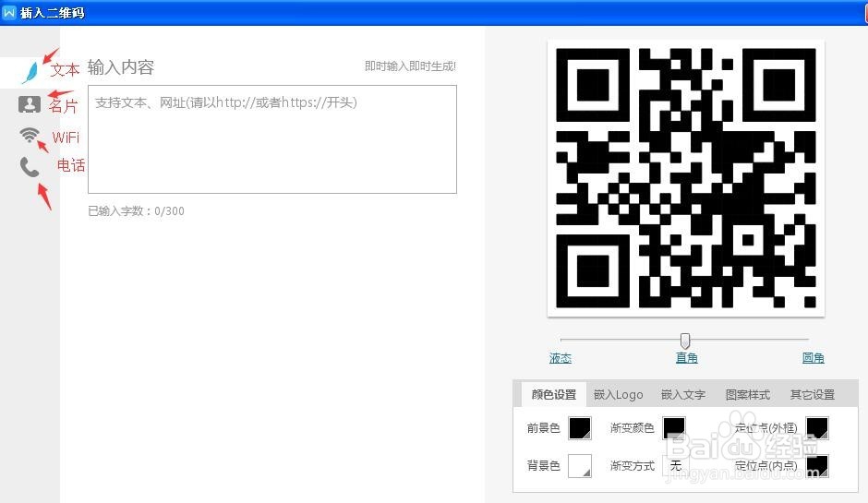Open the business card (名片) icon
The height and width of the screenshot is (503, 868).
30,104
